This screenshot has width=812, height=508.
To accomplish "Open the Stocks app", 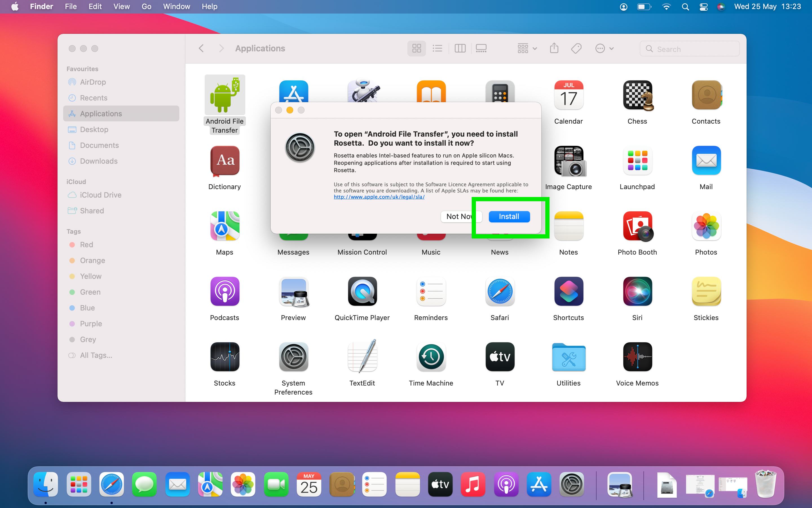I will coord(224,357).
